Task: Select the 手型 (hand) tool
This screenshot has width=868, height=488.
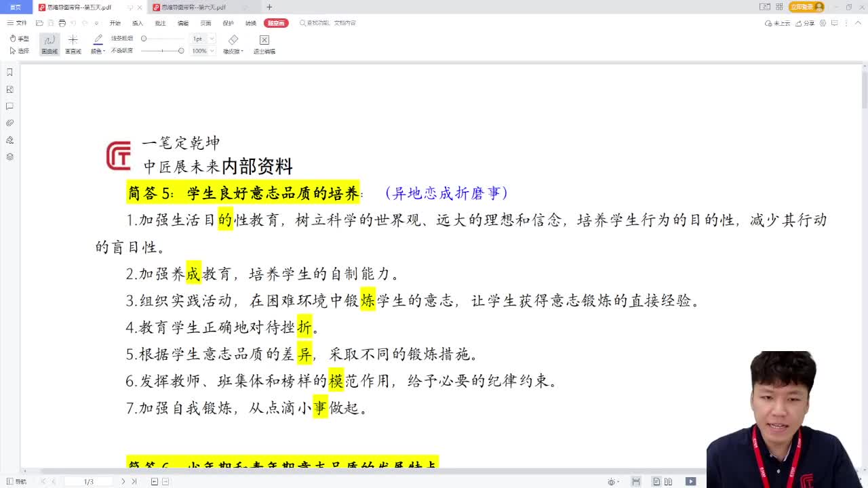Action: [19, 38]
